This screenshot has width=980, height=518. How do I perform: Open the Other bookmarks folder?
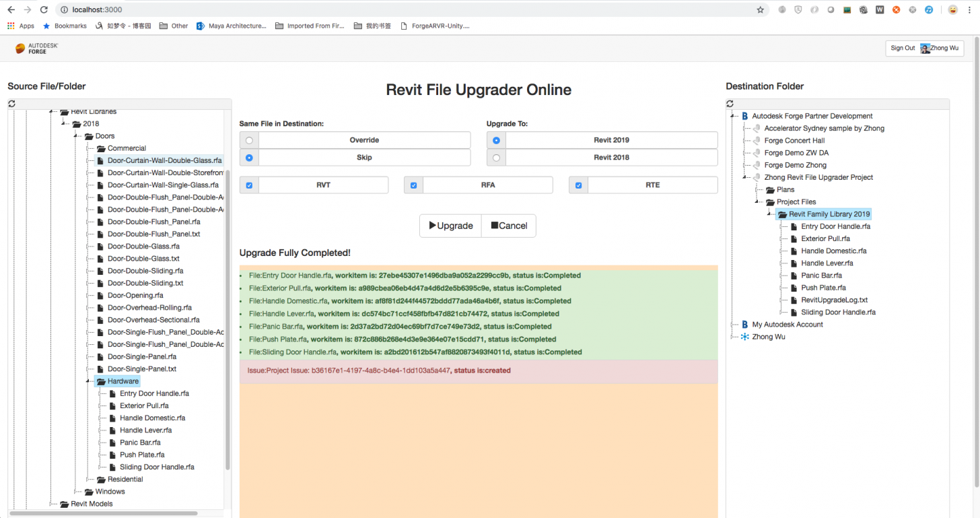tap(174, 26)
